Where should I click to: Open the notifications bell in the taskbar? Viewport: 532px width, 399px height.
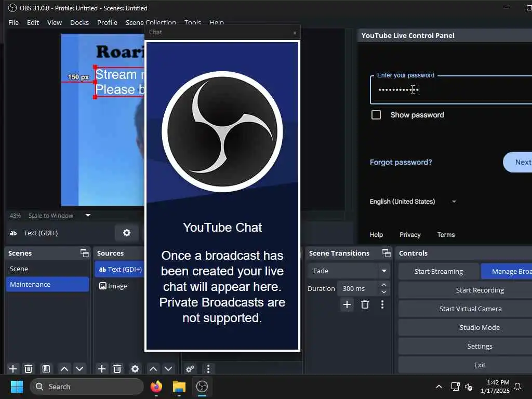[x=518, y=387]
